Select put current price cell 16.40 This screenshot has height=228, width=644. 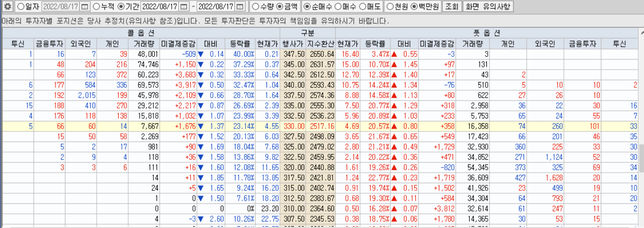pyautogui.click(x=348, y=54)
